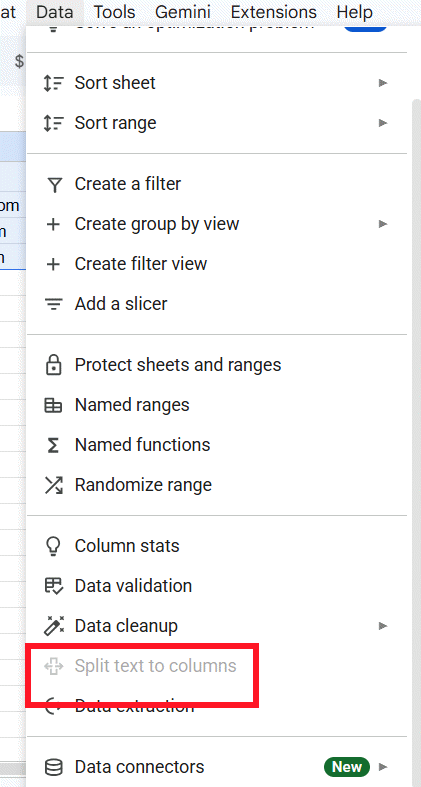Open Data validation

click(x=219, y=586)
